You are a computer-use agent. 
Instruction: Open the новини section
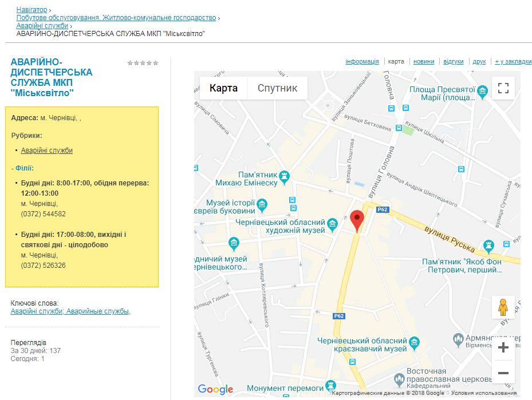(x=424, y=61)
